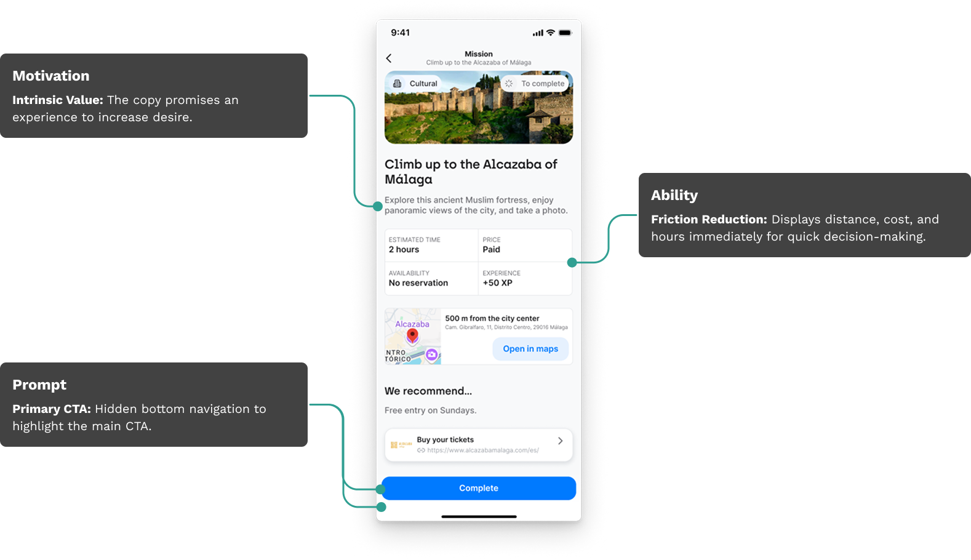Open the alcazabamalaga.com ticket link
The image size is (971, 560).
(483, 450)
